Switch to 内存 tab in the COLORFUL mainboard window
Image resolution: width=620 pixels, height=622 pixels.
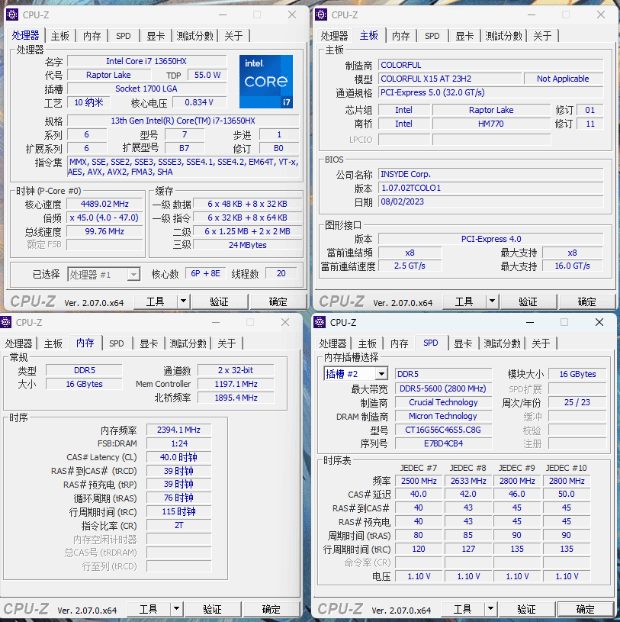click(x=401, y=36)
